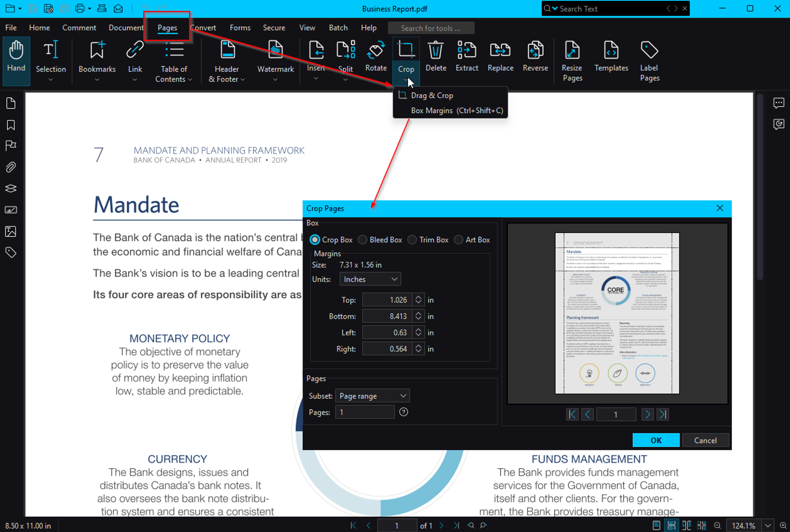Click the Rotate pages icon
The height and width of the screenshot is (532, 790).
376,50
